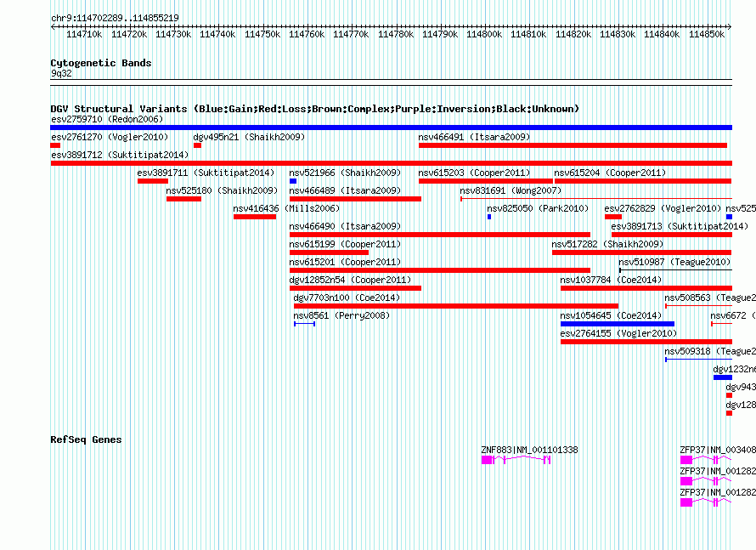Click the nsv615204 (Cooper2011) label

tap(610, 173)
